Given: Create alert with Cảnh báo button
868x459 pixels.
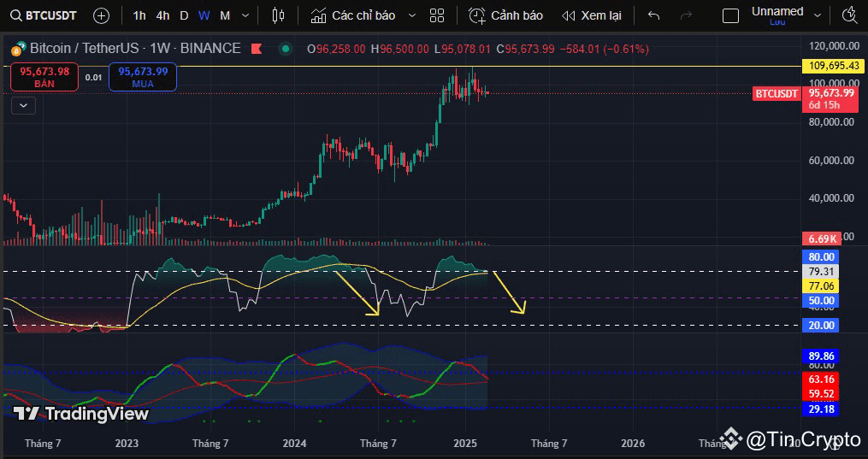Looking at the screenshot, I should point(505,15).
